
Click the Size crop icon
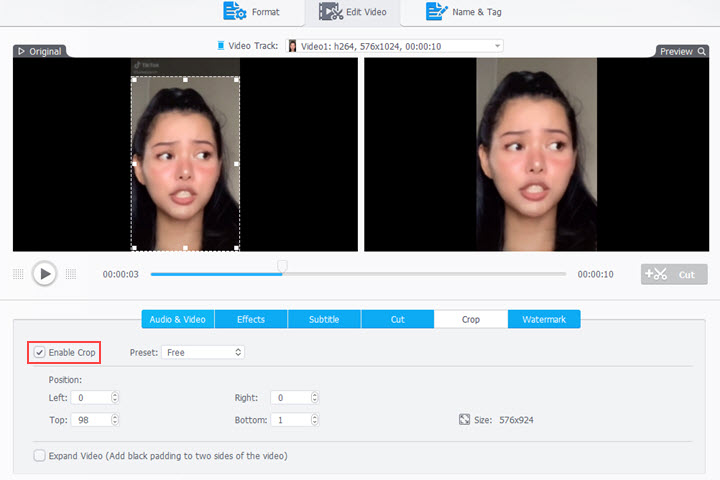pyautogui.click(x=464, y=419)
